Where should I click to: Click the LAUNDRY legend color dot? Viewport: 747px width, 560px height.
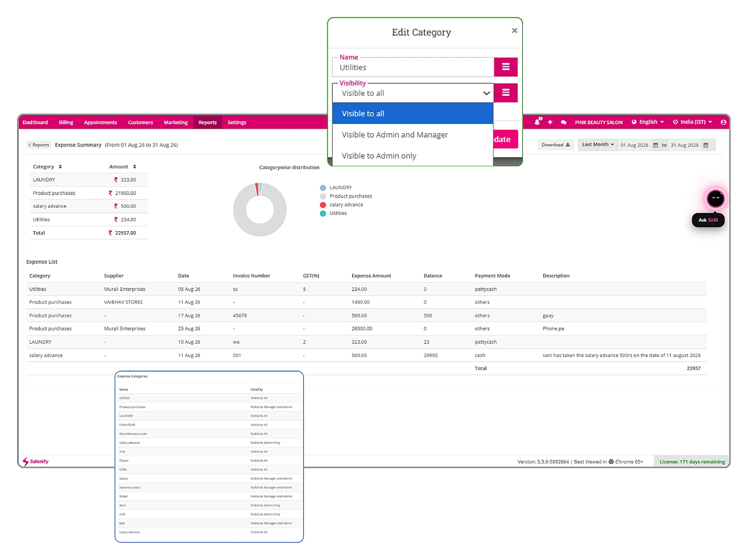pyautogui.click(x=323, y=188)
